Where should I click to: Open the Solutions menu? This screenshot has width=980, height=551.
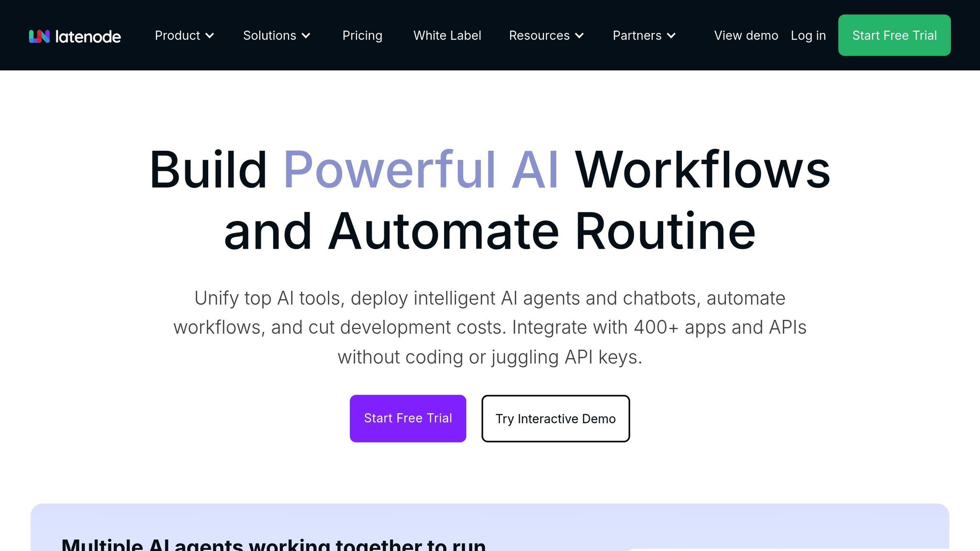269,35
